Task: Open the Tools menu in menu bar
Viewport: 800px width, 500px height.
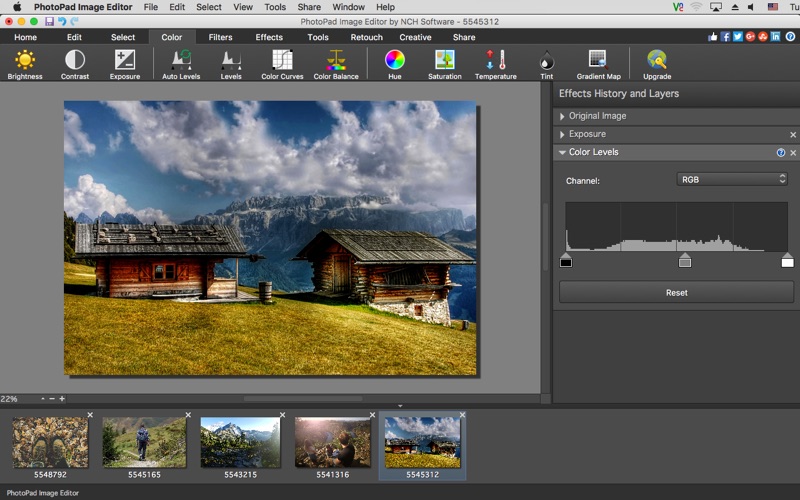Action: pyautogui.click(x=274, y=7)
